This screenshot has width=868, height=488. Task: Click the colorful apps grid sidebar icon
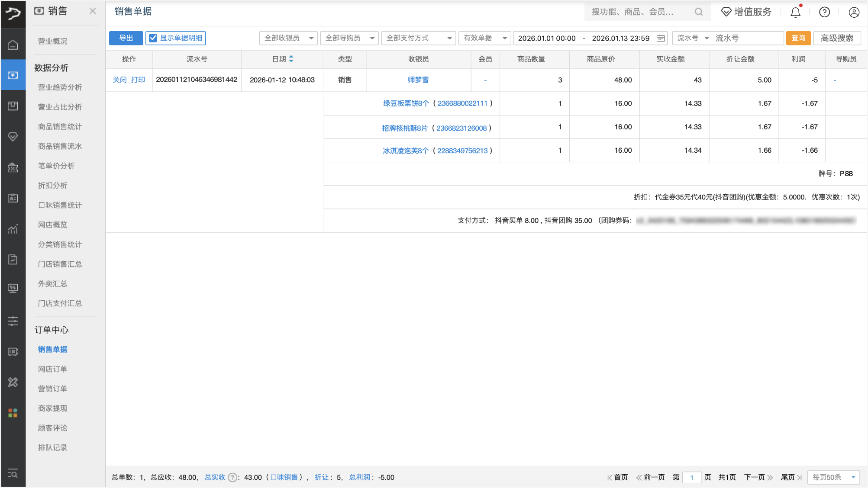click(13, 413)
